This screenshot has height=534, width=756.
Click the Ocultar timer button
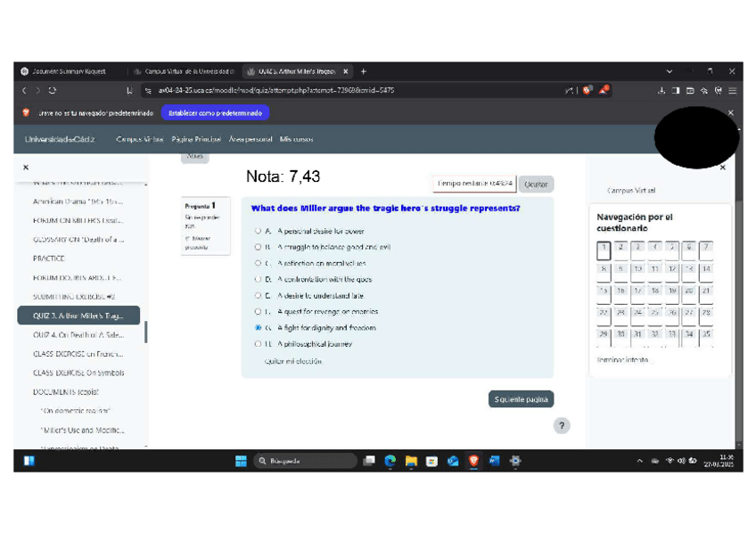point(536,185)
